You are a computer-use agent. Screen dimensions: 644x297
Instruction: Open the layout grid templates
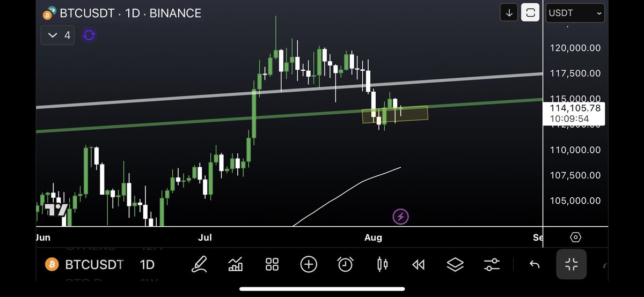[272, 264]
